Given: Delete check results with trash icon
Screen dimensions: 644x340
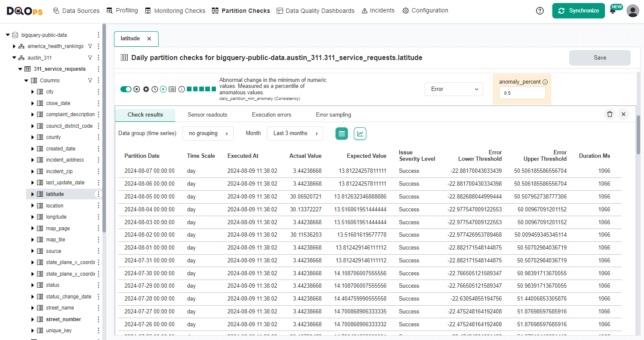Looking at the screenshot, I should tap(610, 114).
